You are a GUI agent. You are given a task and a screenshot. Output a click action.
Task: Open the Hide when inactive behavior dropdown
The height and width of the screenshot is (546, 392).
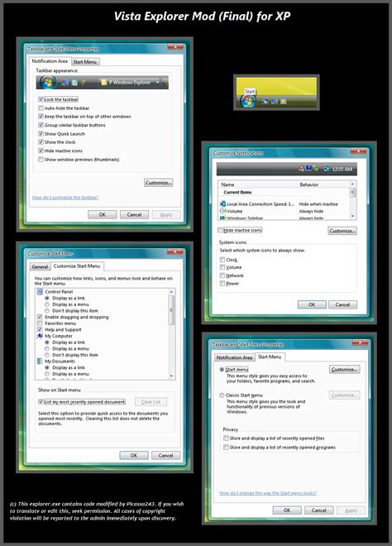318,204
